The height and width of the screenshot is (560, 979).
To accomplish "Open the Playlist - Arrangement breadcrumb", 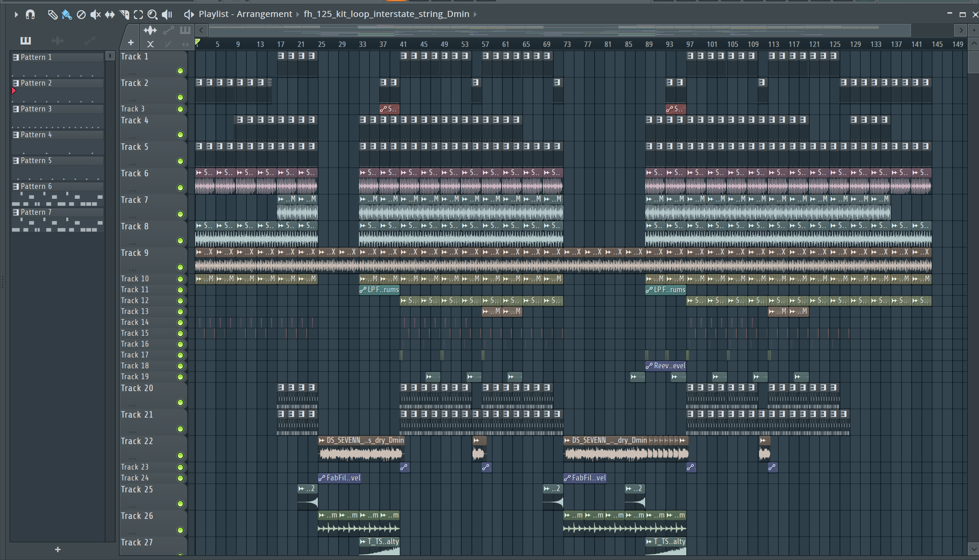I will [245, 14].
